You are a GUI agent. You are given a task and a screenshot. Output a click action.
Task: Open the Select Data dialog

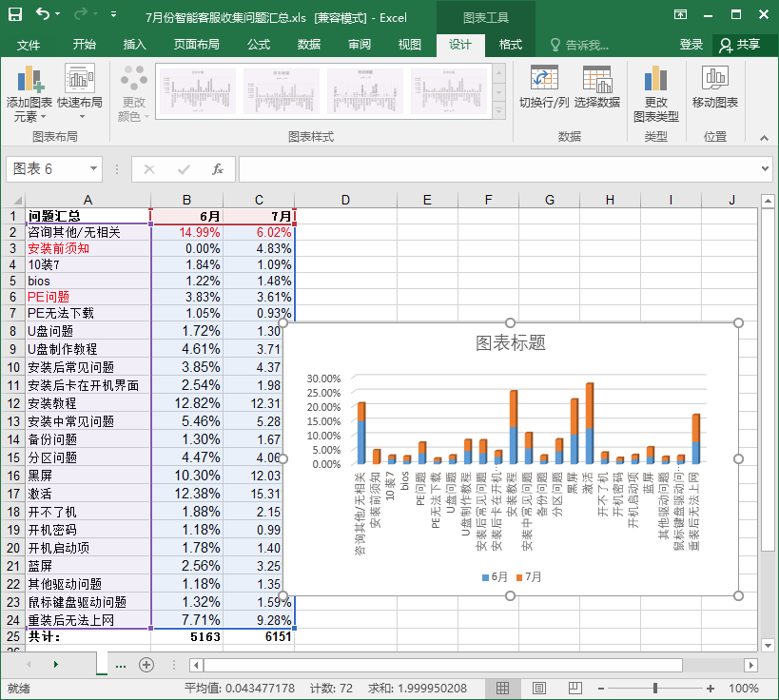pyautogui.click(x=597, y=86)
